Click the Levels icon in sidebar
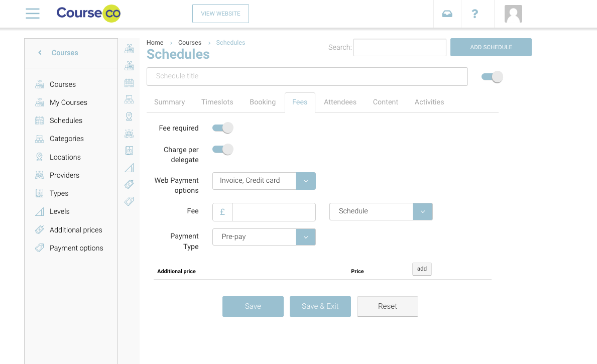 40,211
